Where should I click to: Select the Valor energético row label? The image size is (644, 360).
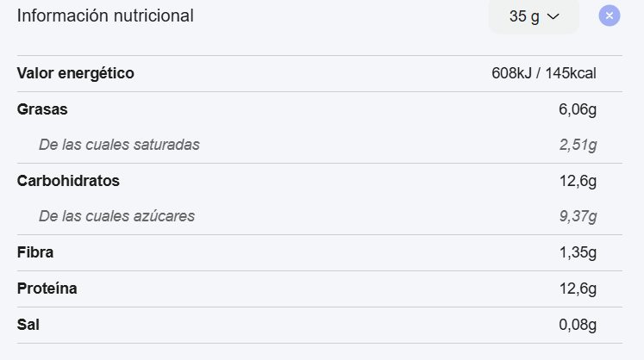(76, 73)
